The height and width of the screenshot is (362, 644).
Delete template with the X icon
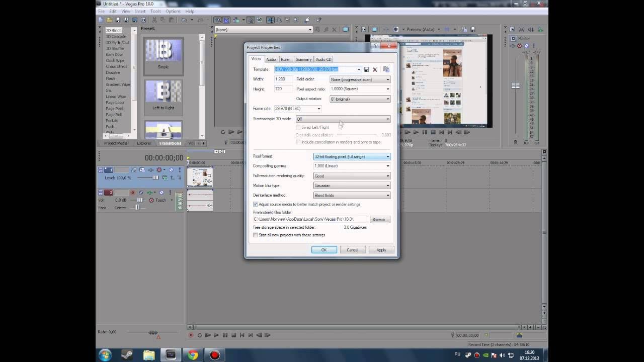click(x=375, y=69)
